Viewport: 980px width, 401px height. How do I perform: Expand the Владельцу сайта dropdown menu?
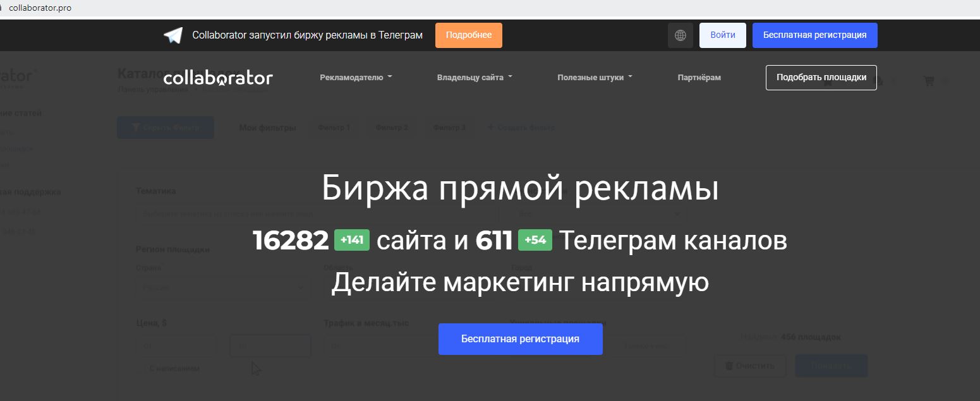tap(475, 78)
